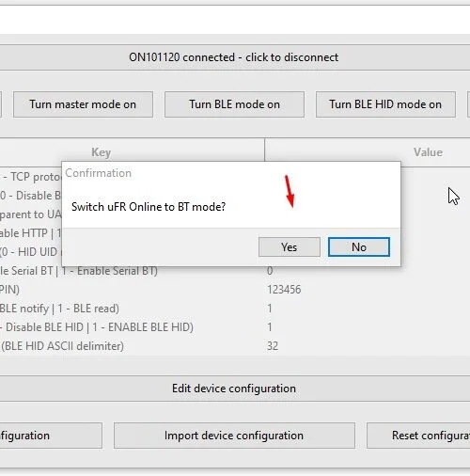This screenshot has width=470, height=476.
Task: Decline the BT mode switch with No
Action: [x=359, y=246]
